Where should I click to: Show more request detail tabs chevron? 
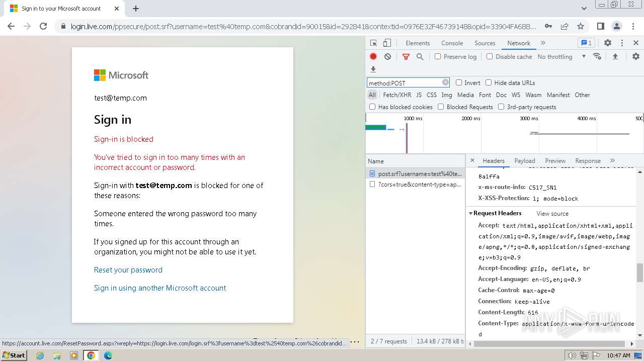click(x=612, y=160)
